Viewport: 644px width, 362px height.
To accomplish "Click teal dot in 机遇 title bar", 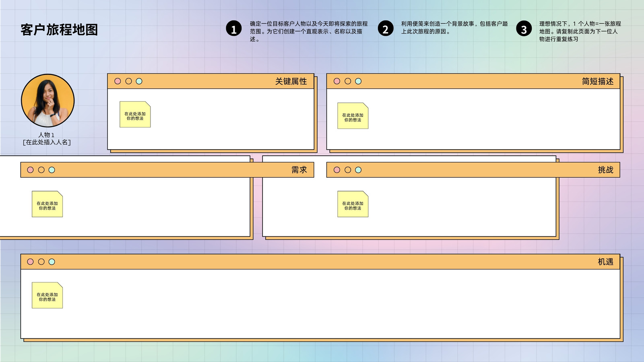I will pyautogui.click(x=52, y=262).
